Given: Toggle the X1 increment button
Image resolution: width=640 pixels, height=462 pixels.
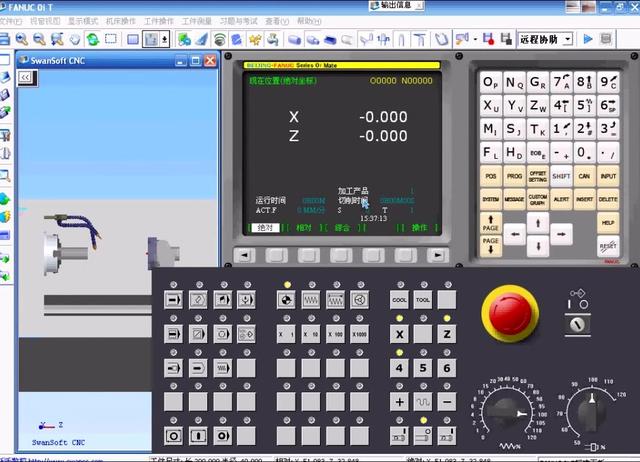Looking at the screenshot, I should click(286, 334).
